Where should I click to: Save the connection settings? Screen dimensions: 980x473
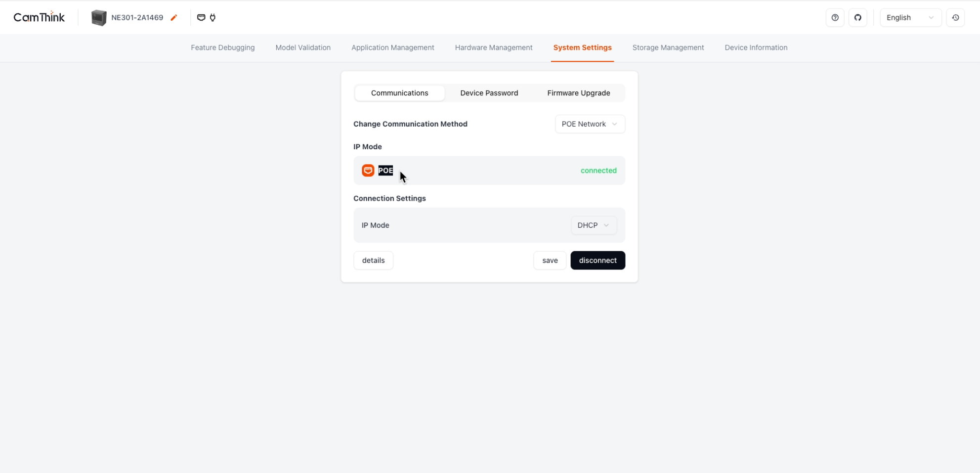(550, 260)
